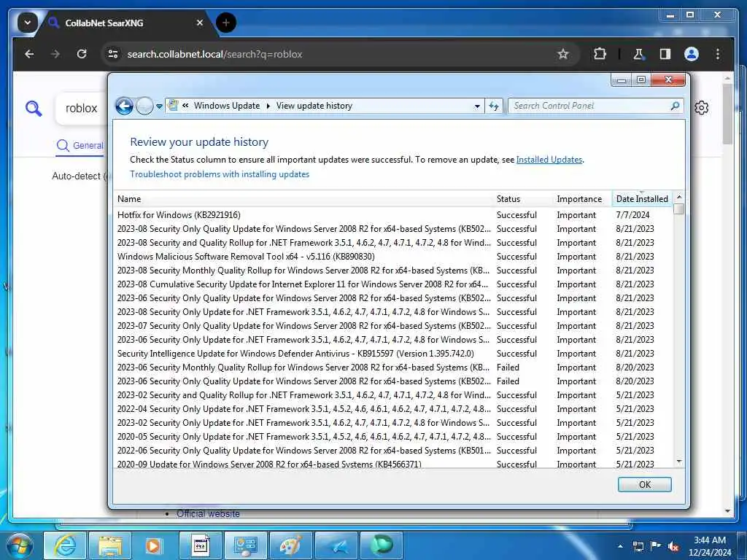747x560 pixels.
Task: Open Windows Media Player from the taskbar
Action: click(x=153, y=545)
